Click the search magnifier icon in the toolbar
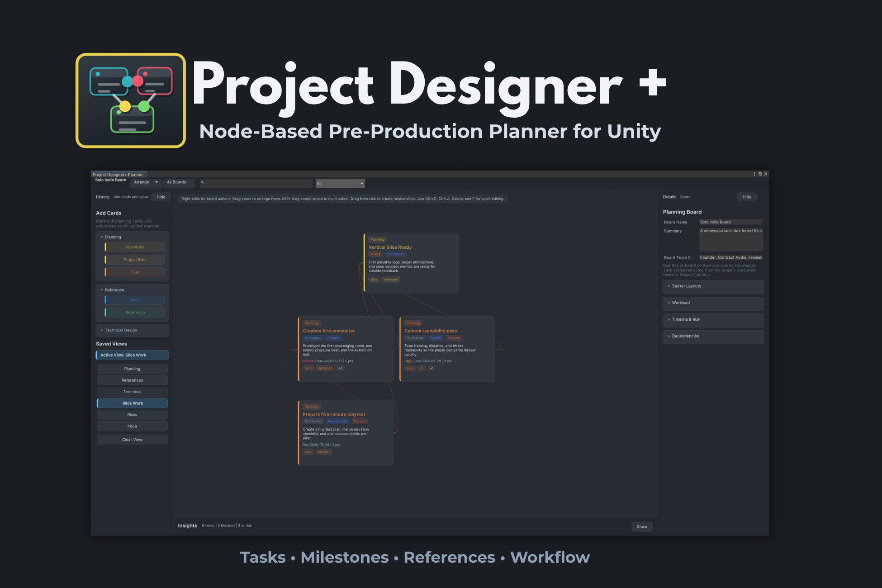The image size is (882, 588). (203, 183)
